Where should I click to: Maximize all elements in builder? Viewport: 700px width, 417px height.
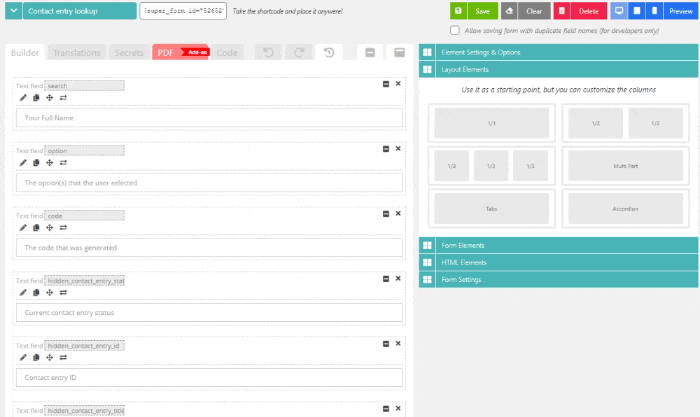click(x=400, y=53)
